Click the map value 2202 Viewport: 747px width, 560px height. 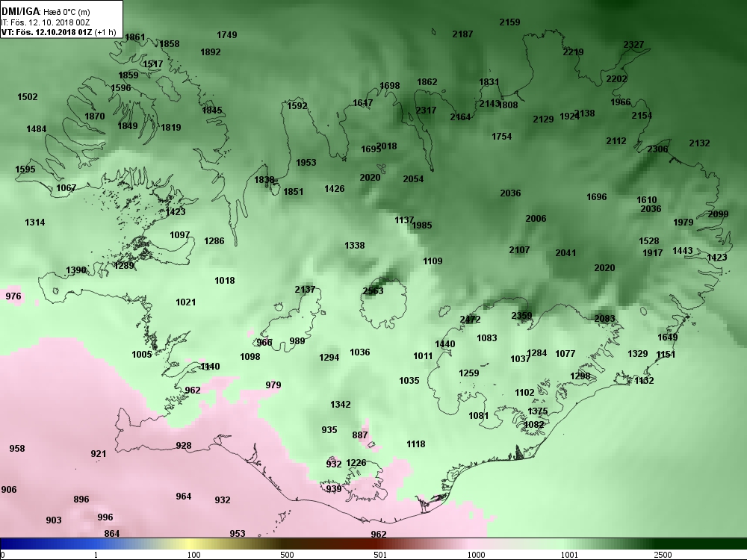[616, 78]
